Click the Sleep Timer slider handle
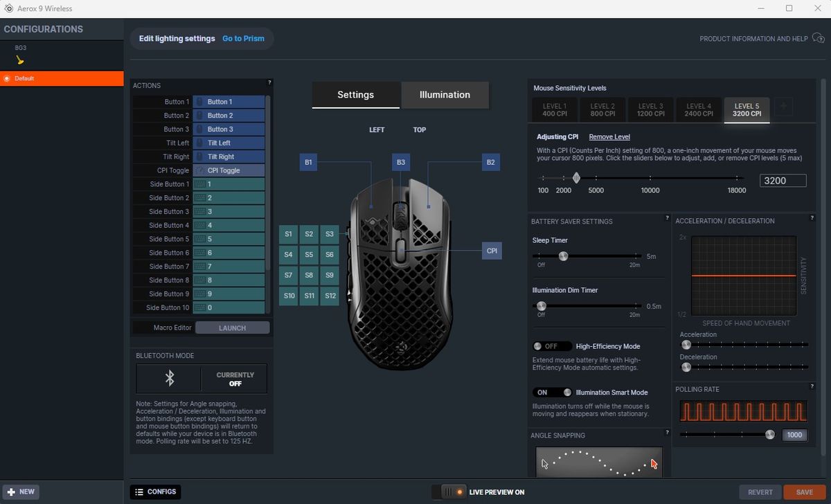This screenshot has width=831, height=504. 563,255
